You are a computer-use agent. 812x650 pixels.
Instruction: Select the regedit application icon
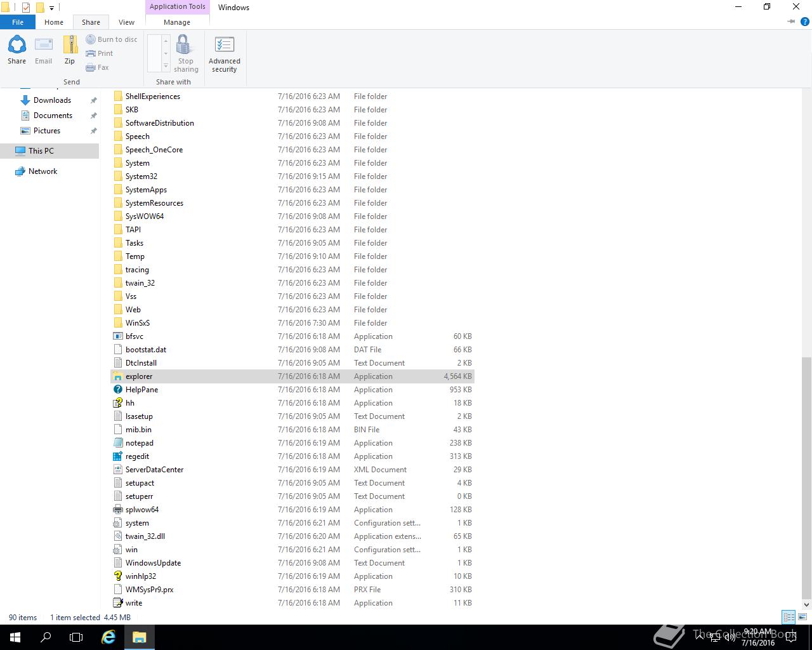pyautogui.click(x=117, y=456)
